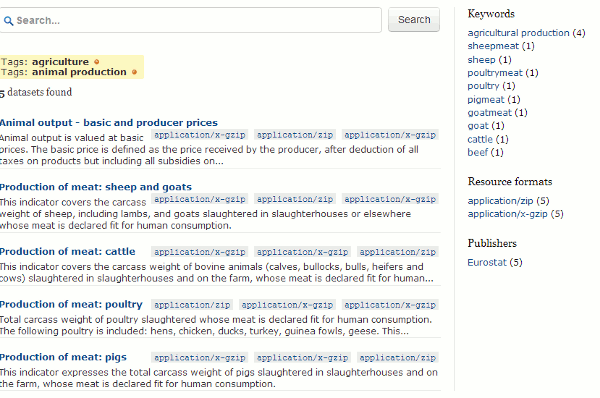Filter by beef keyword

pyautogui.click(x=478, y=152)
